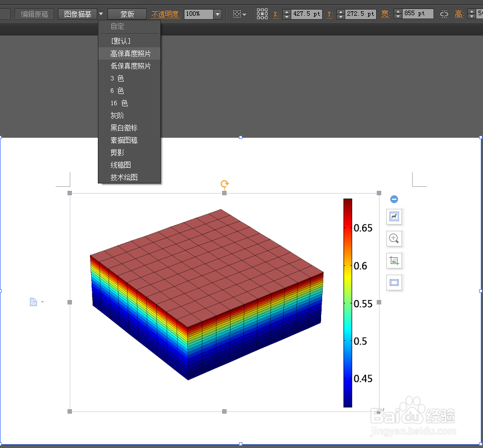Select the reference point grid icon

(x=262, y=14)
